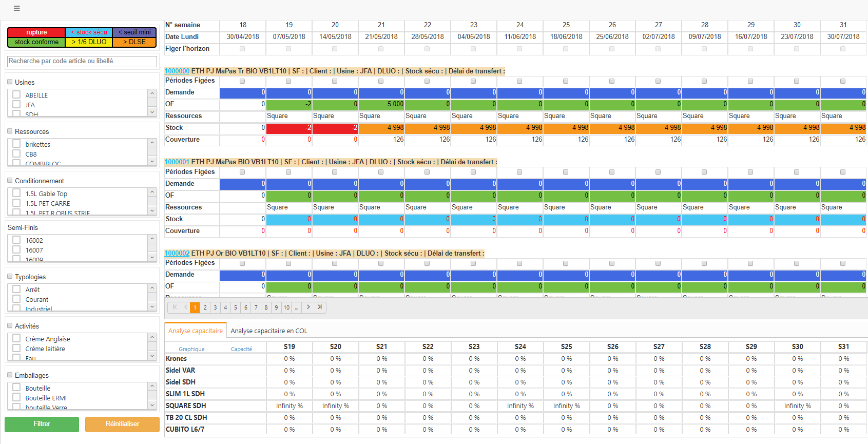Click the red rupture legend swatch
The width and height of the screenshot is (868, 444).
click(x=36, y=32)
